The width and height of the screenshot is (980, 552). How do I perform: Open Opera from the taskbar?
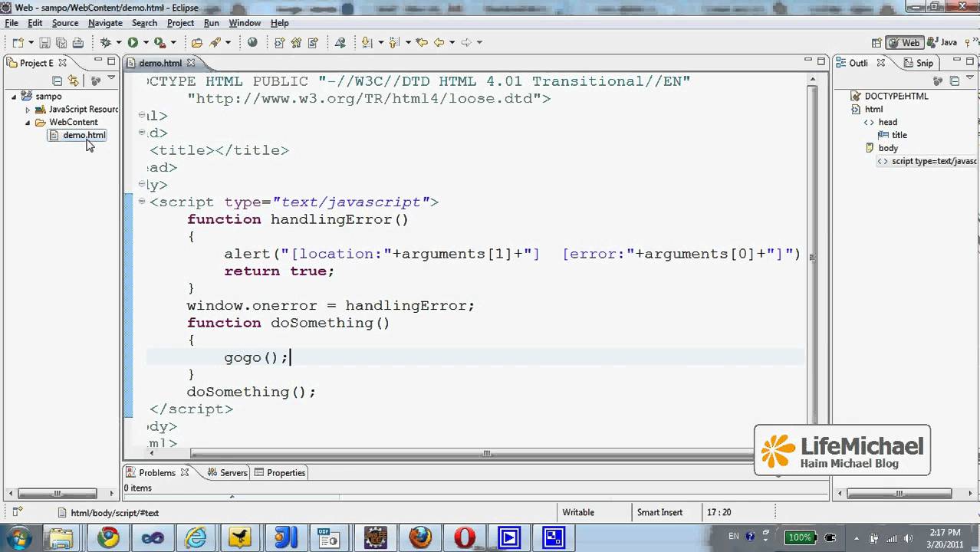coord(465,537)
